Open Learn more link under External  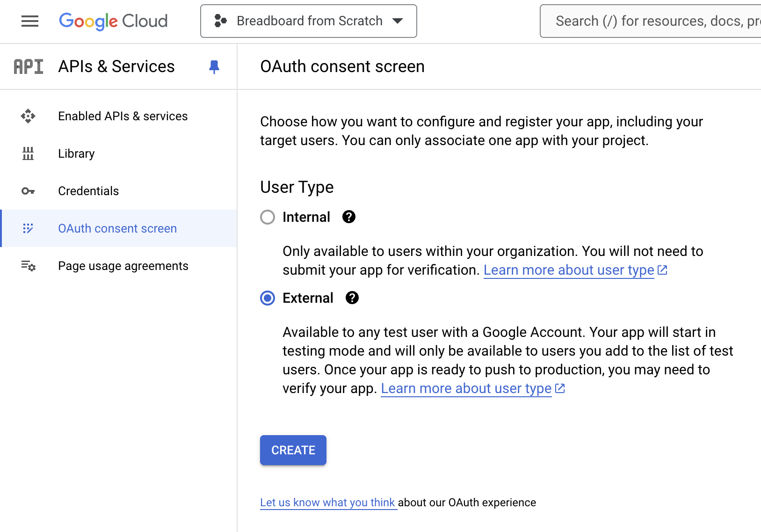466,388
